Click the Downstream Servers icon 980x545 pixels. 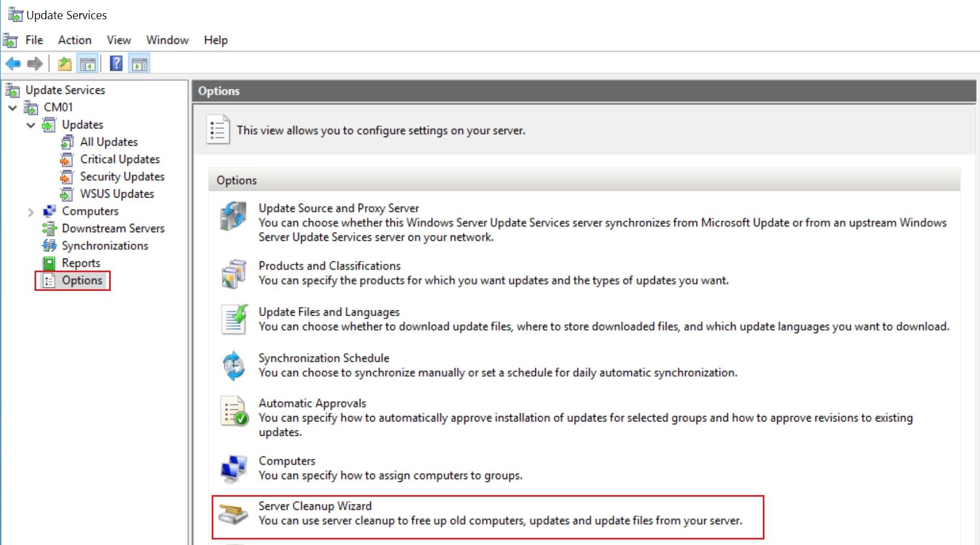[x=49, y=228]
